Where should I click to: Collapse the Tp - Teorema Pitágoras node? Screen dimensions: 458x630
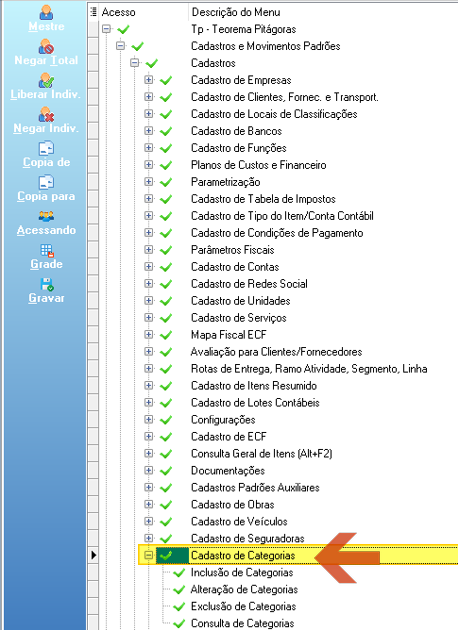coord(106,29)
